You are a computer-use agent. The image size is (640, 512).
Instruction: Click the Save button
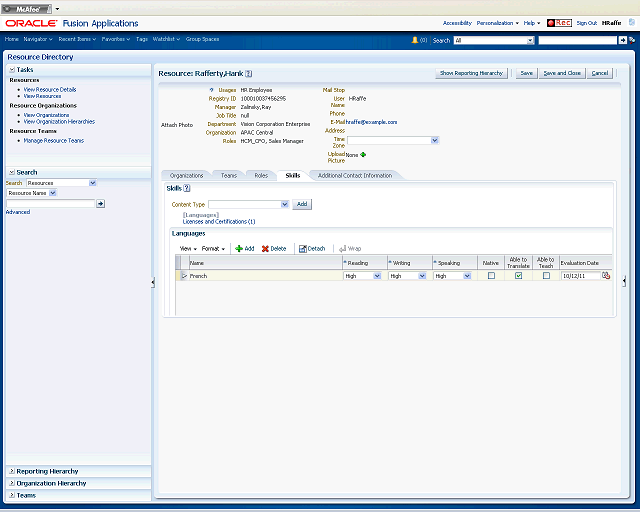point(527,73)
